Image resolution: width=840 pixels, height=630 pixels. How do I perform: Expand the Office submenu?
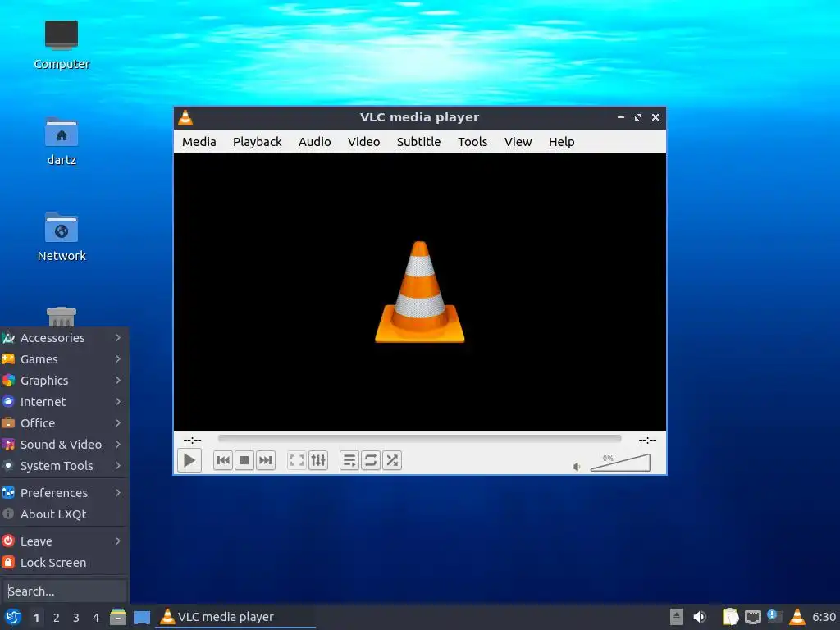(x=64, y=423)
